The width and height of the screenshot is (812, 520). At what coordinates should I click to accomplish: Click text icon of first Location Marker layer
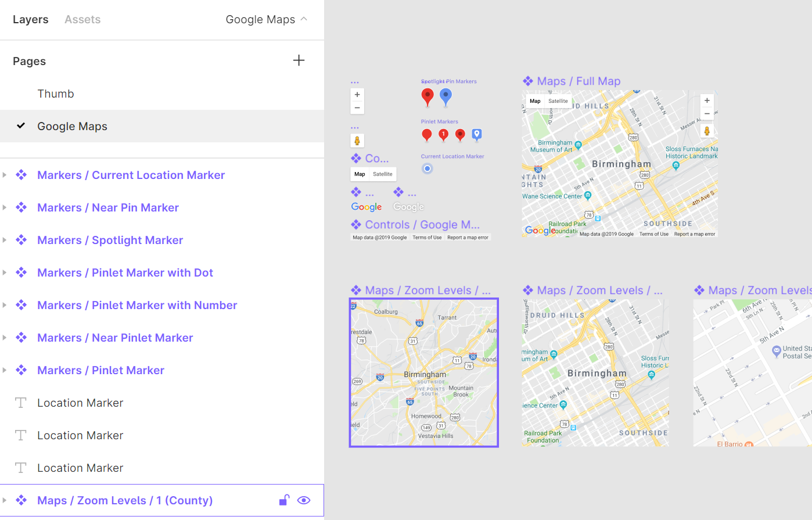click(x=21, y=403)
